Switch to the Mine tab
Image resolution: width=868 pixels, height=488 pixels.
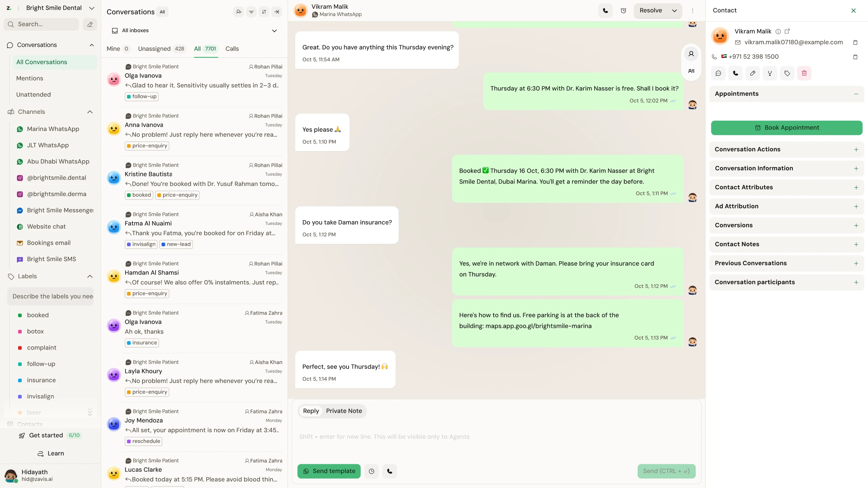[x=118, y=49]
